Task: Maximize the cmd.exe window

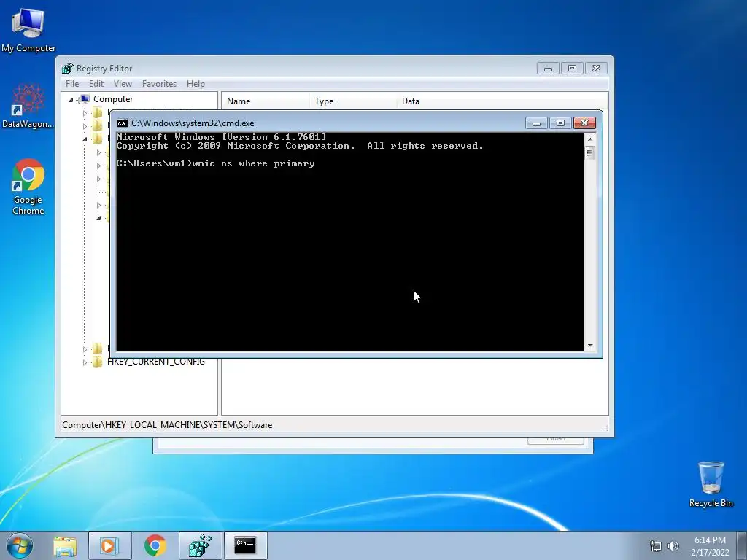Action: pos(560,123)
